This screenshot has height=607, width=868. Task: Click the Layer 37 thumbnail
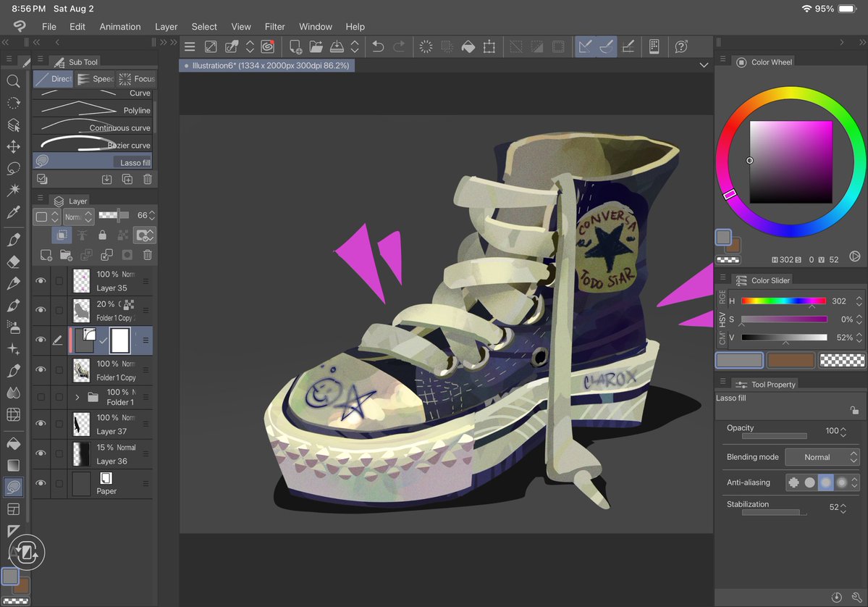[x=81, y=424]
